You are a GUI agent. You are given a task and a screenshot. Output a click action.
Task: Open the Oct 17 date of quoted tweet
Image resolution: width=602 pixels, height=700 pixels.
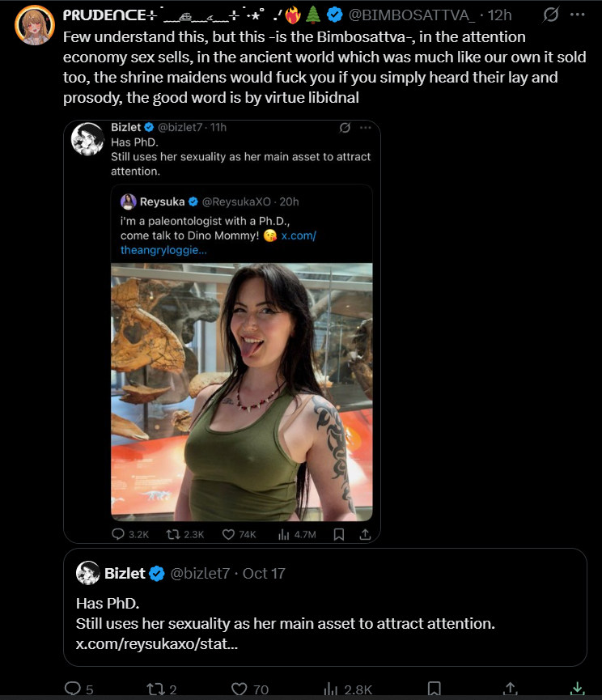(264, 573)
